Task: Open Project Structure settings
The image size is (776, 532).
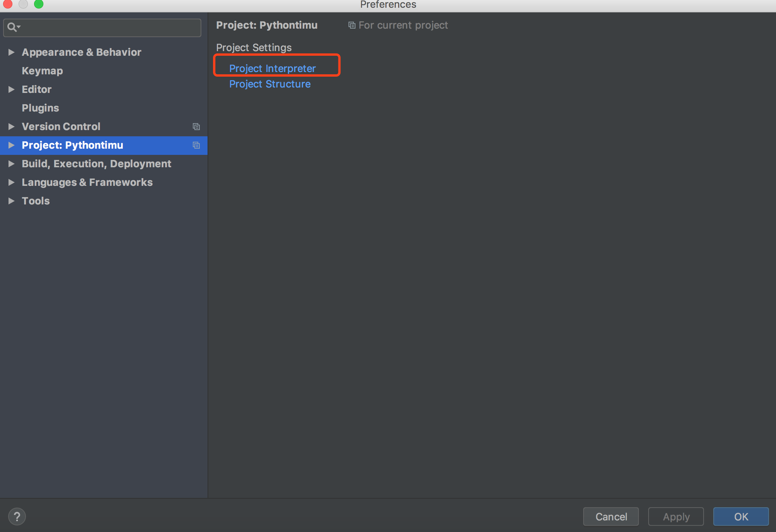Action: [270, 84]
